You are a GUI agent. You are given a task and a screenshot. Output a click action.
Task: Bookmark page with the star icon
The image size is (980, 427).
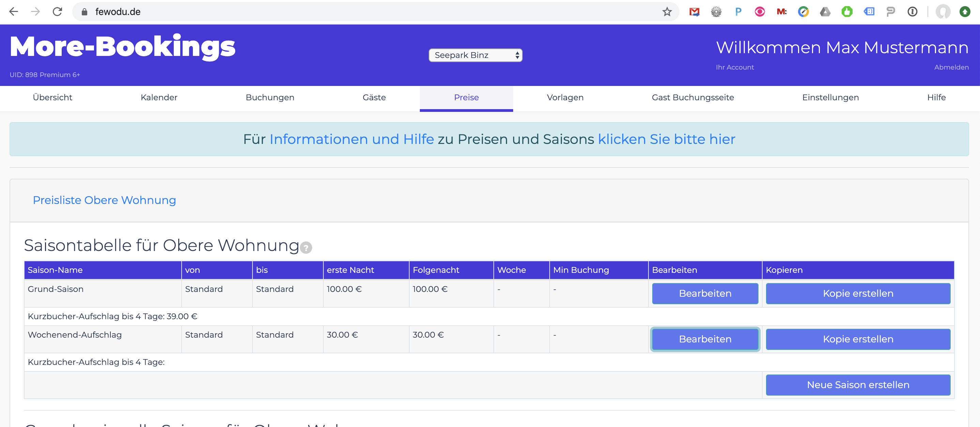[x=667, y=12]
